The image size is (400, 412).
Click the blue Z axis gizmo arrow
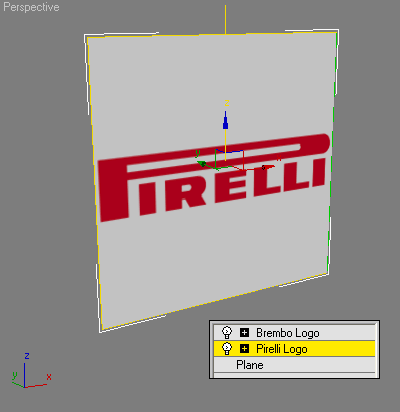pyautogui.click(x=226, y=120)
